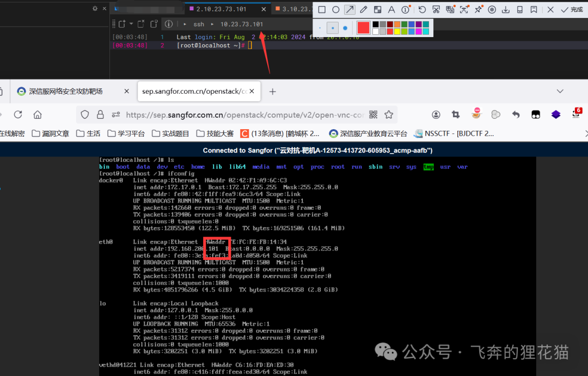Pick the black color swatch
Viewport: 588px width, 376px height.
[x=375, y=25]
